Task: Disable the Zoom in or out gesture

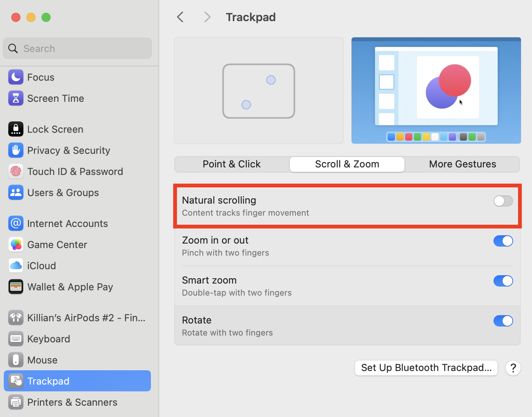Action: [503, 241]
